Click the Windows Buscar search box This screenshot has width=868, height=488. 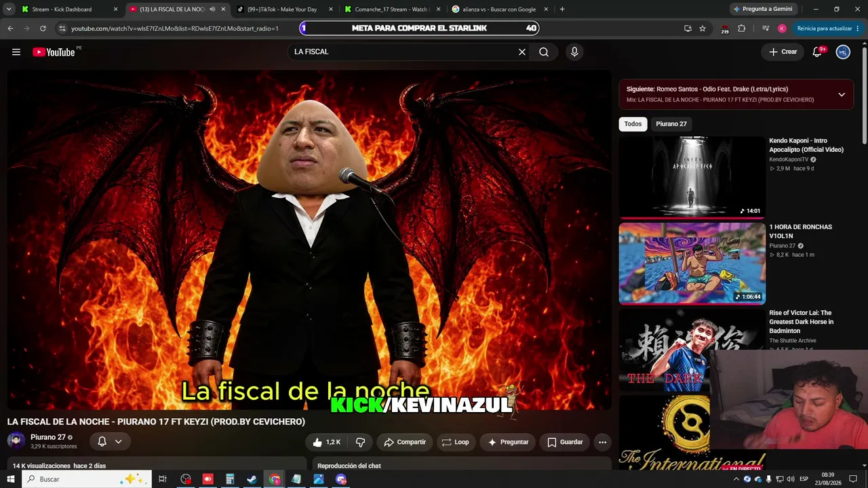87,479
